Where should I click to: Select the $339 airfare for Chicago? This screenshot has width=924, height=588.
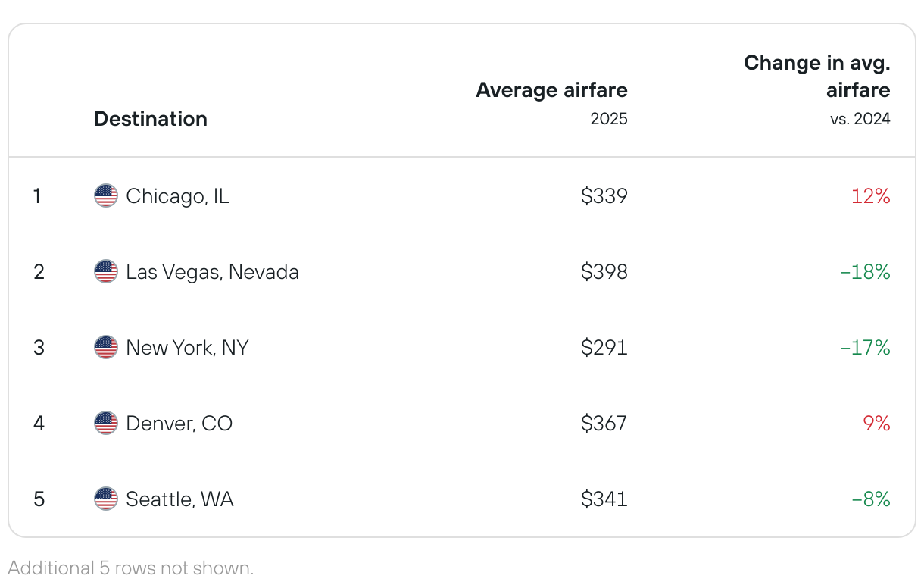coord(604,196)
